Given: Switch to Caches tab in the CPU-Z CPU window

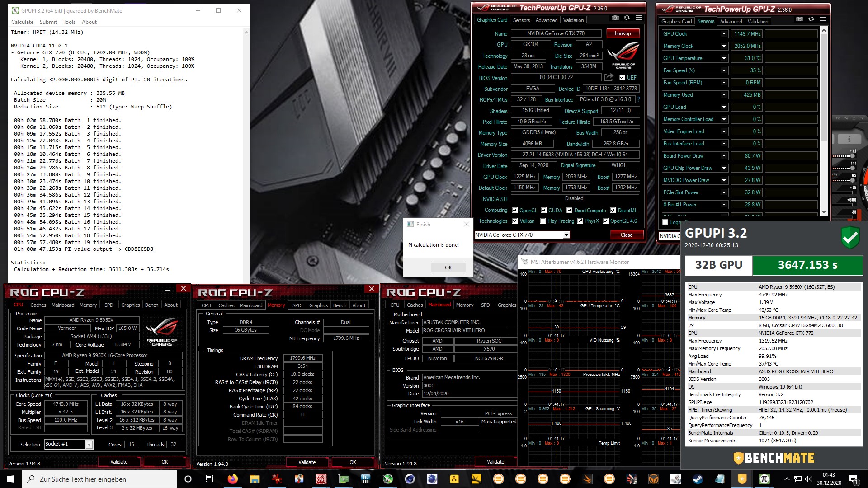Looking at the screenshot, I should pos(38,305).
